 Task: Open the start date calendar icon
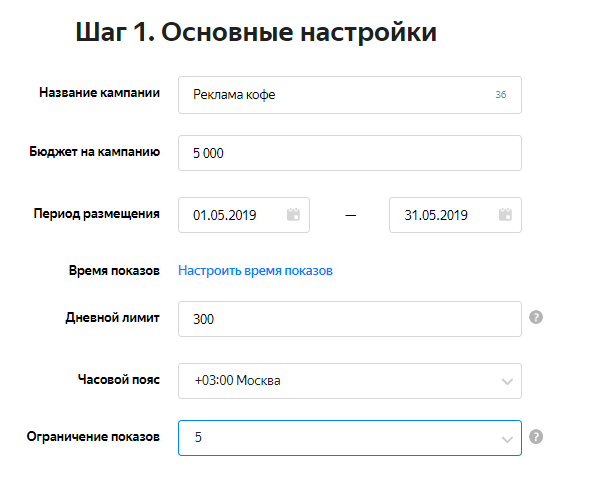(293, 214)
